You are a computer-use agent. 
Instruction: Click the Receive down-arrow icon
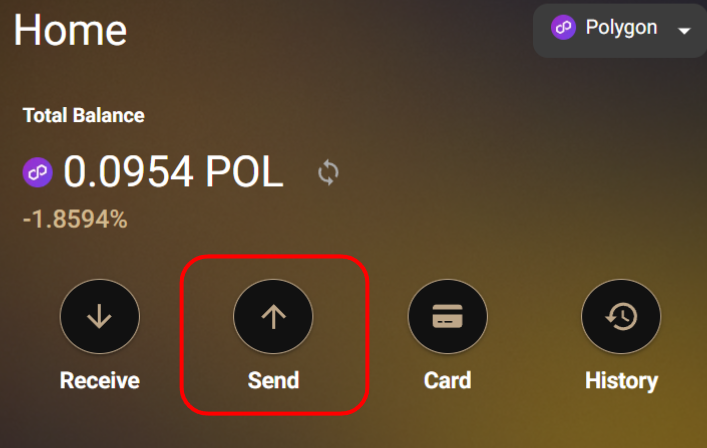100,316
